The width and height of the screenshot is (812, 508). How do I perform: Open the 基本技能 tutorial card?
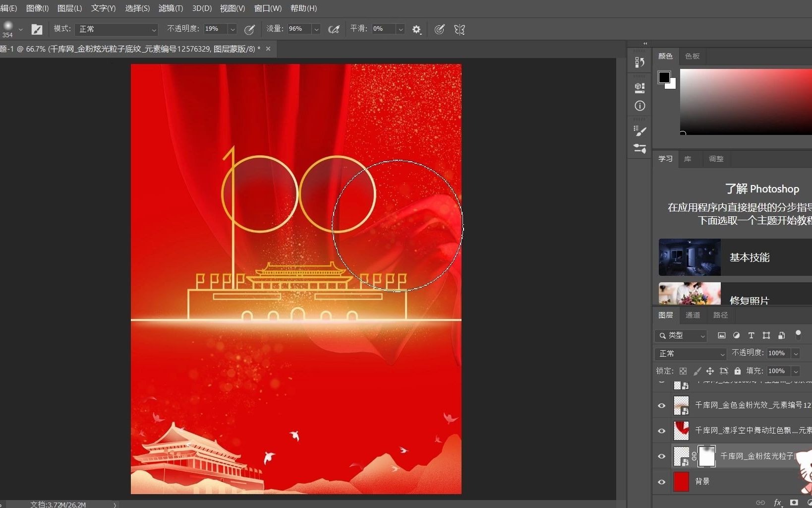(735, 257)
